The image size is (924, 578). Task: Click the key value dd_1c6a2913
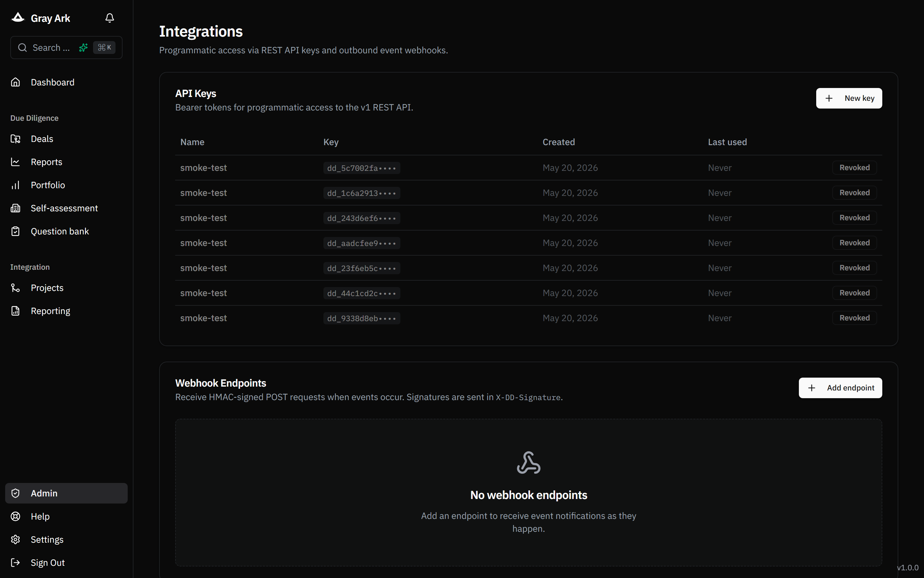click(x=362, y=193)
